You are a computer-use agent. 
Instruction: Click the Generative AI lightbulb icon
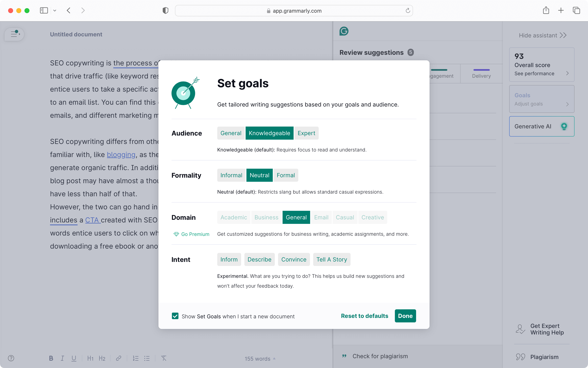coord(564,126)
